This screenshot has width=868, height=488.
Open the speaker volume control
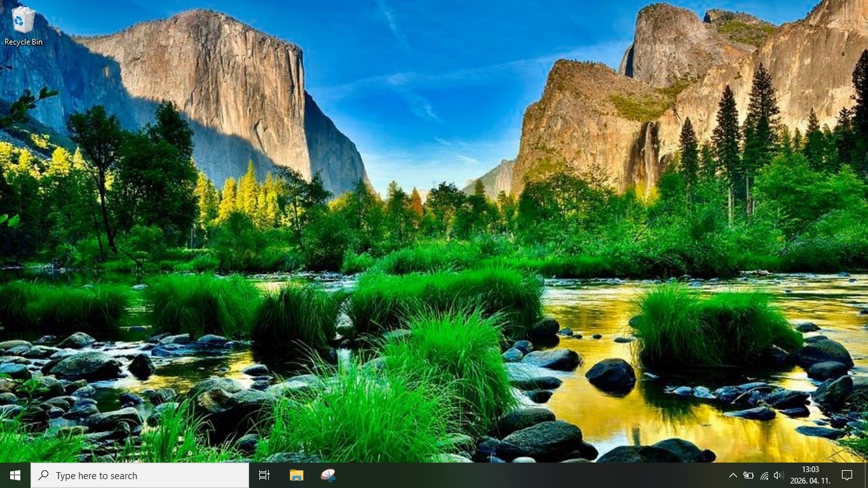click(x=778, y=475)
